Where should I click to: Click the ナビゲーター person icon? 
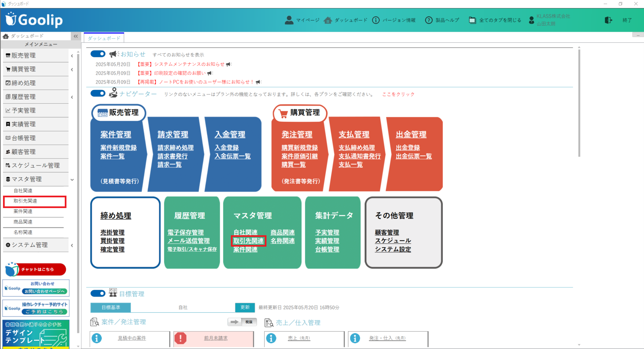tap(113, 93)
